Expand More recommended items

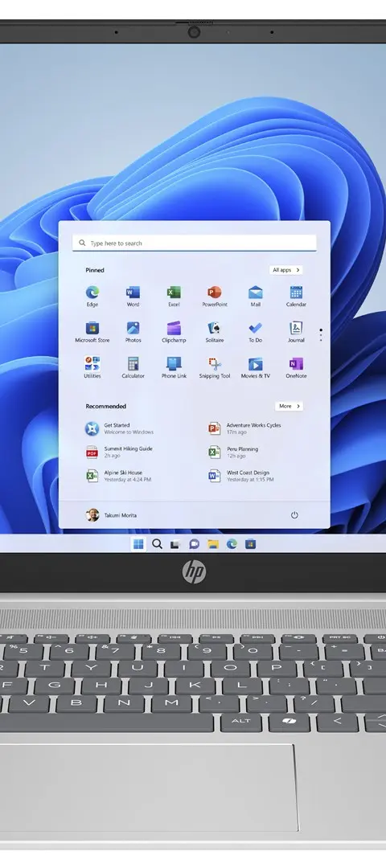(289, 407)
